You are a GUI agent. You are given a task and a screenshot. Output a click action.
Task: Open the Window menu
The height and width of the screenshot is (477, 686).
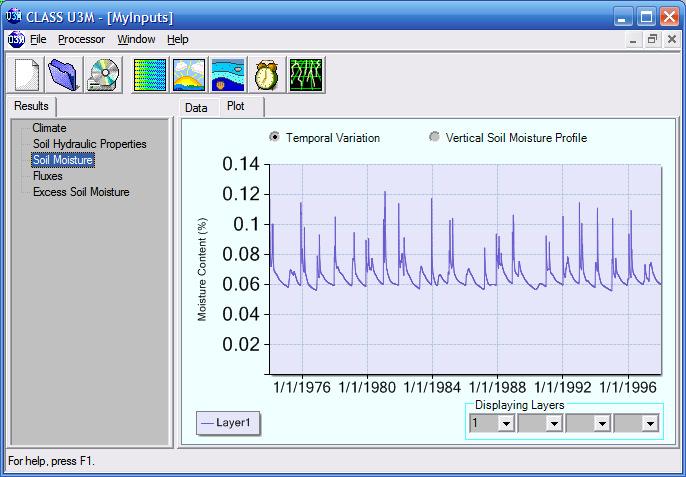pos(136,39)
